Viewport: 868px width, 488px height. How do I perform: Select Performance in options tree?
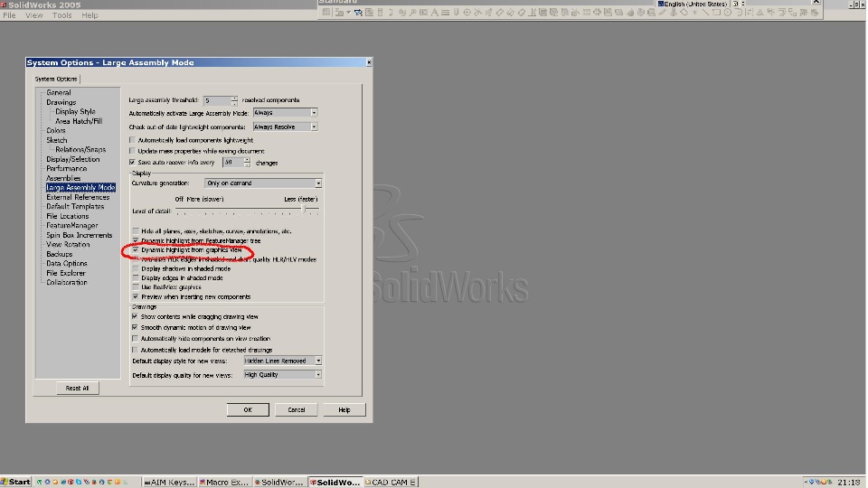point(66,168)
